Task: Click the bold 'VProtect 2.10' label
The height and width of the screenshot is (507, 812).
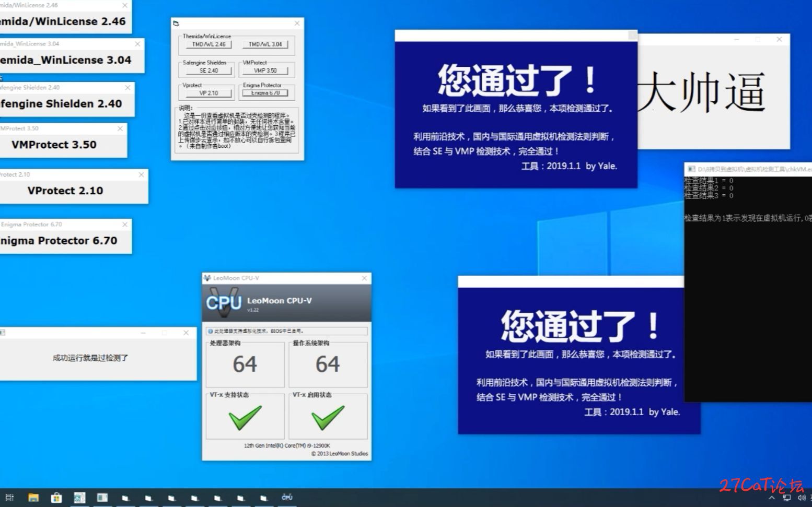Action: point(65,191)
